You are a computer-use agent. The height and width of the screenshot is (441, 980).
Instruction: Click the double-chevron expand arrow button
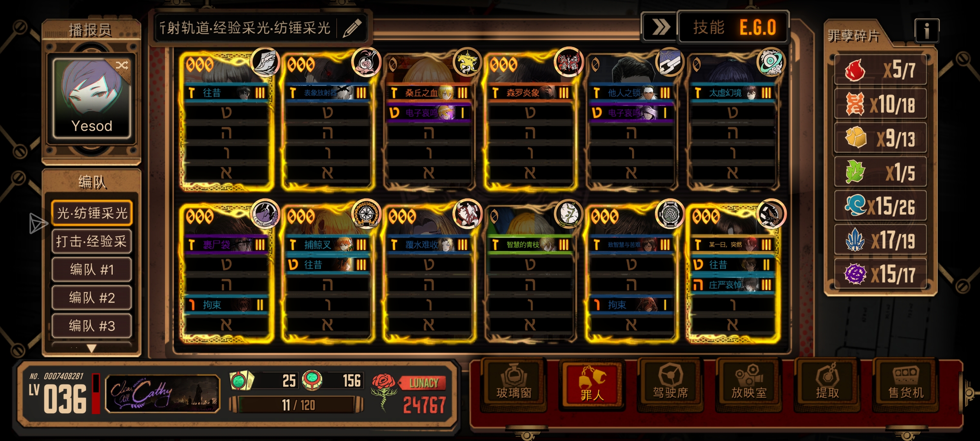(660, 28)
